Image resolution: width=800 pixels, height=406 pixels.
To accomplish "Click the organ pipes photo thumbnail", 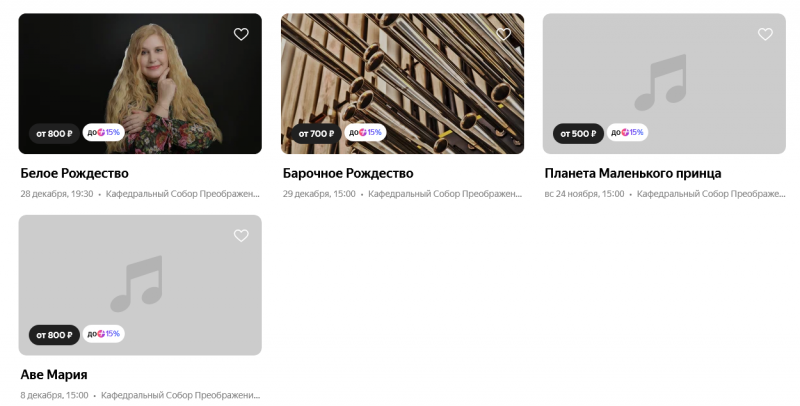I will (x=403, y=84).
